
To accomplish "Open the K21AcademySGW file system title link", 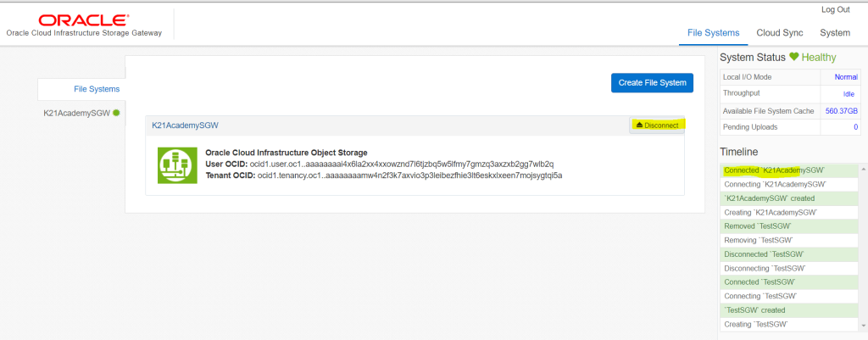I will coord(185,125).
